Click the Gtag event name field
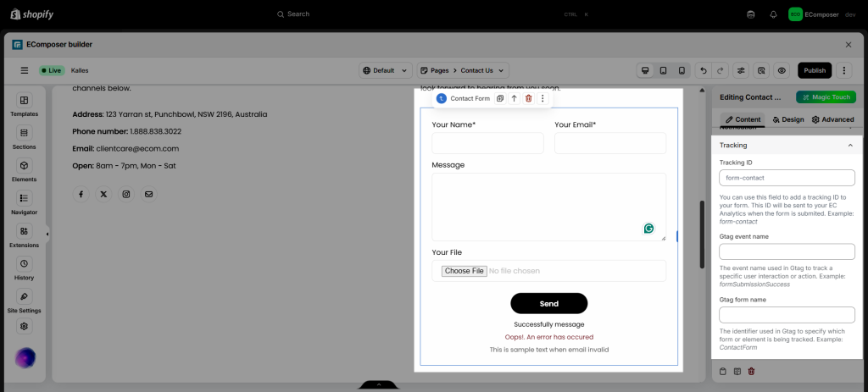The height and width of the screenshot is (392, 868). pyautogui.click(x=787, y=251)
